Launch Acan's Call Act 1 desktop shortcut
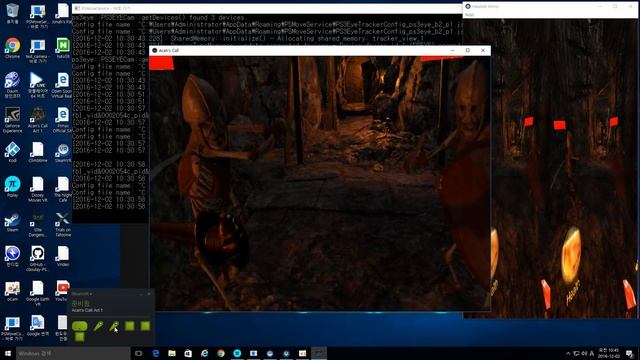Viewport: 640px width, 360px height. pyautogui.click(x=38, y=119)
